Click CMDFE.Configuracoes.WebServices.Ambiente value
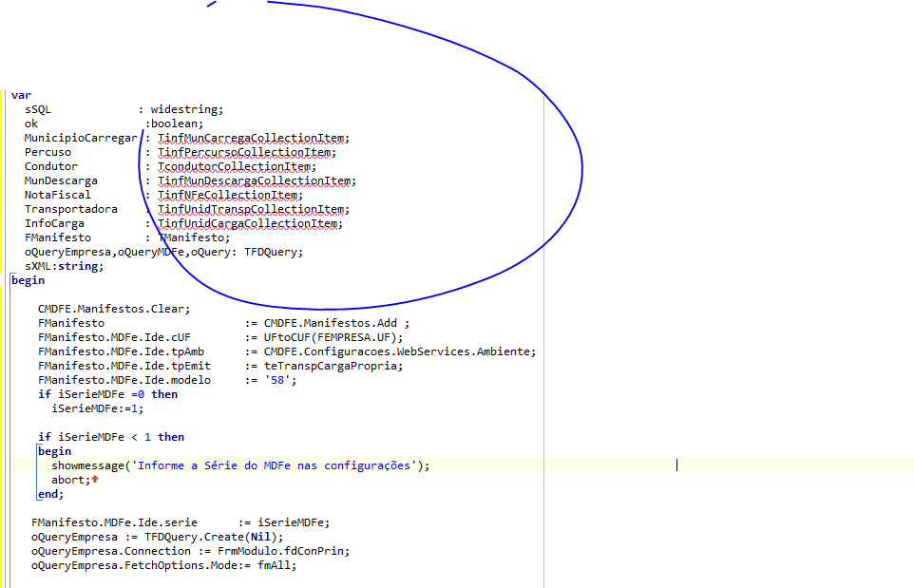 (396, 351)
